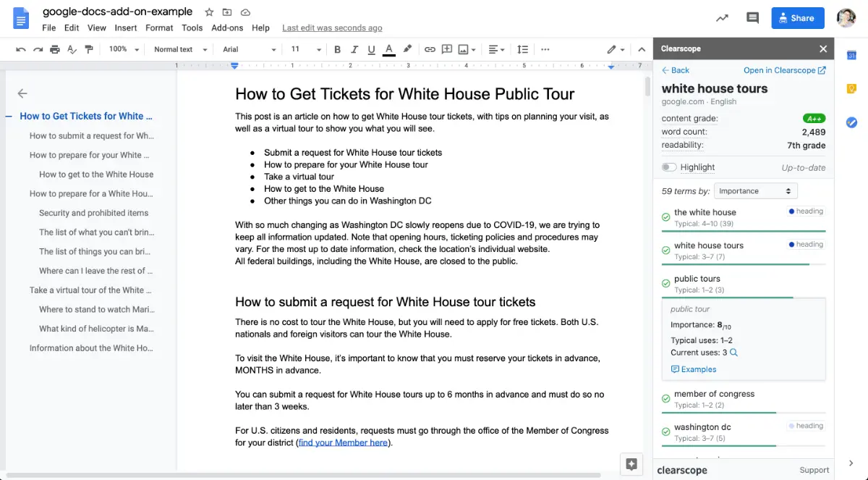Open the Arial font dropdown

[x=250, y=49]
